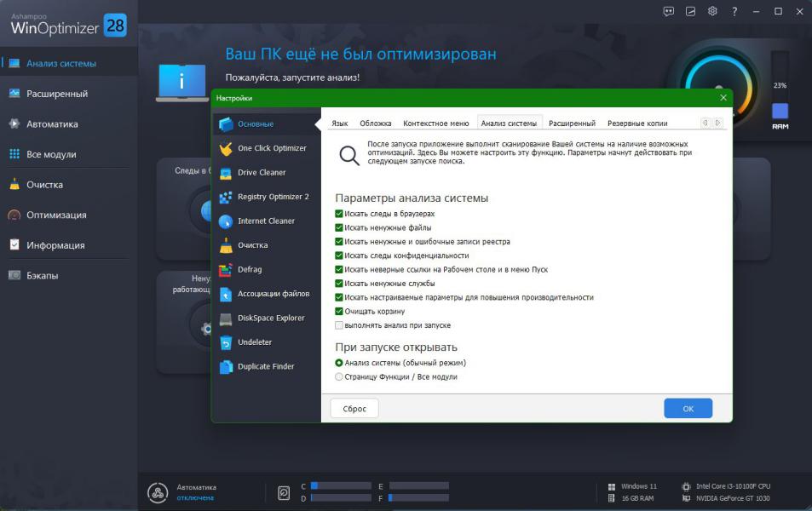Open Duplicate Finder settings icon
The image size is (812, 511).
[x=225, y=367]
